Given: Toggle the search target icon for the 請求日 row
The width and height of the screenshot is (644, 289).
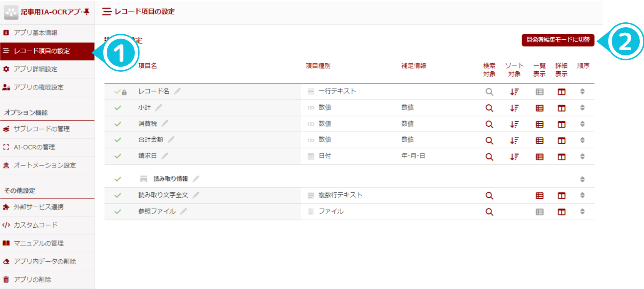Looking at the screenshot, I should [489, 156].
